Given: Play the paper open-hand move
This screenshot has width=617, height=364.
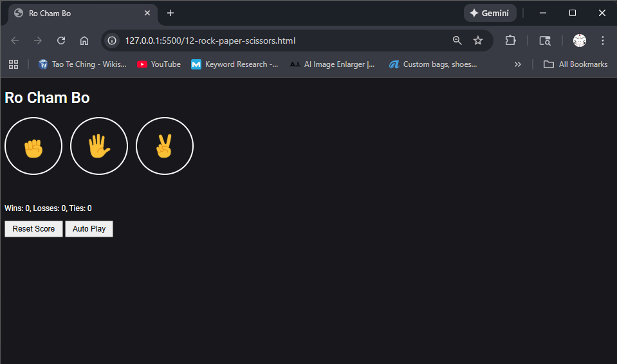Looking at the screenshot, I should 99,146.
